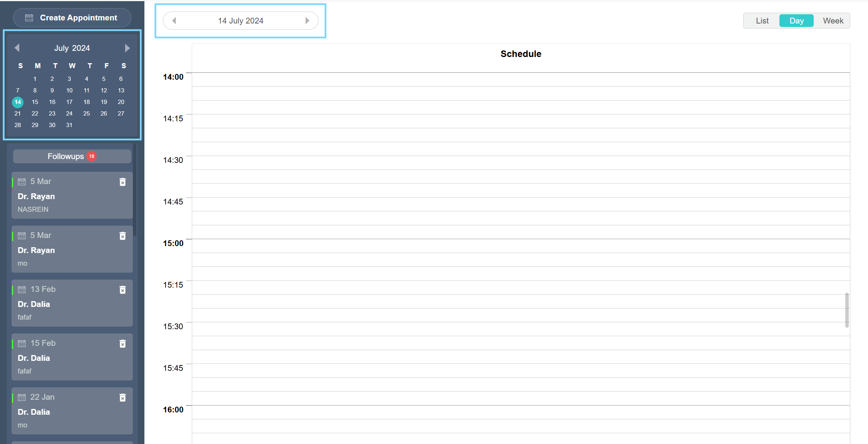The width and height of the screenshot is (868, 444).
Task: Click Create Appointment button
Action: coord(72,18)
